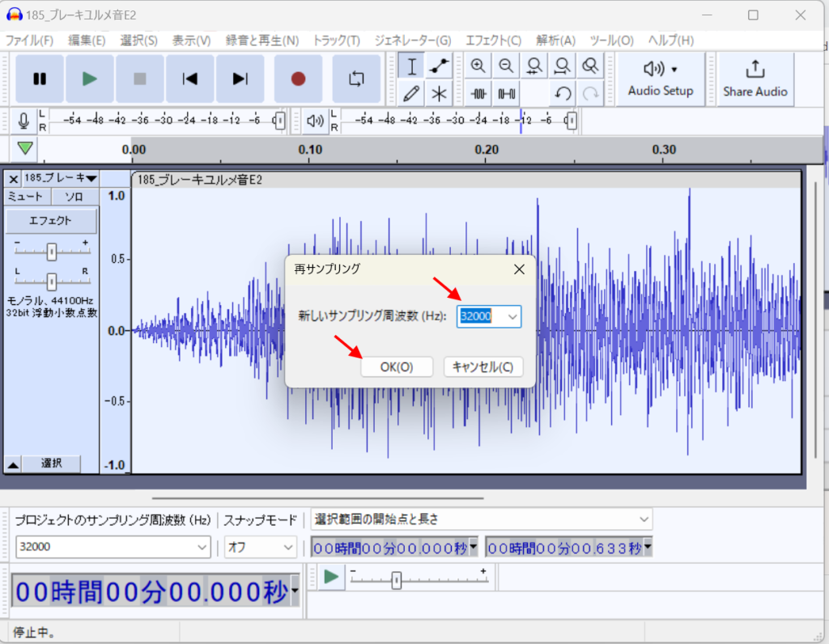
Task: Select the Draw pencil tool
Action: [x=412, y=93]
